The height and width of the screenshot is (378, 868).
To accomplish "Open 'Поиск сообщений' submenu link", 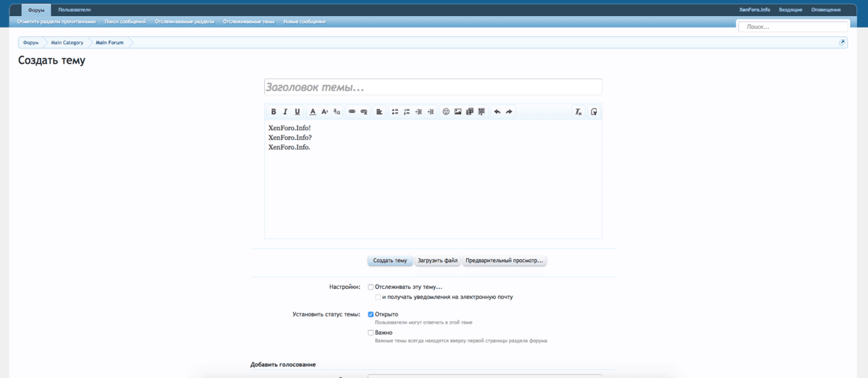I will [125, 22].
